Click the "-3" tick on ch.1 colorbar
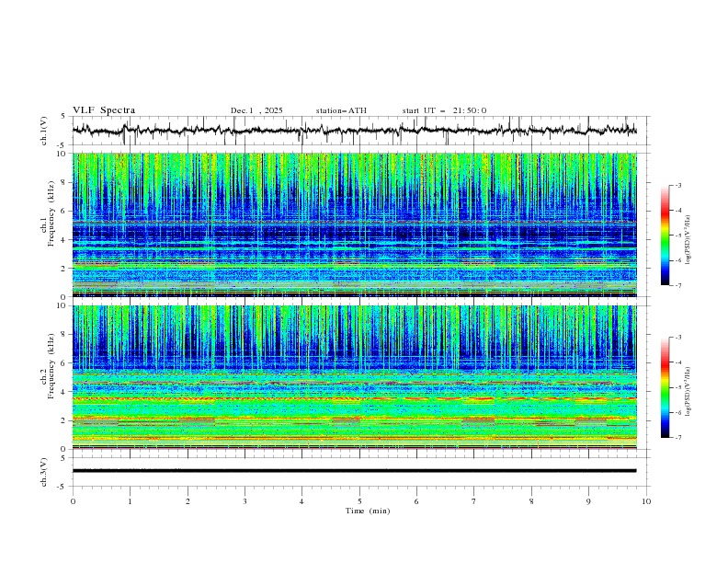 [x=678, y=185]
